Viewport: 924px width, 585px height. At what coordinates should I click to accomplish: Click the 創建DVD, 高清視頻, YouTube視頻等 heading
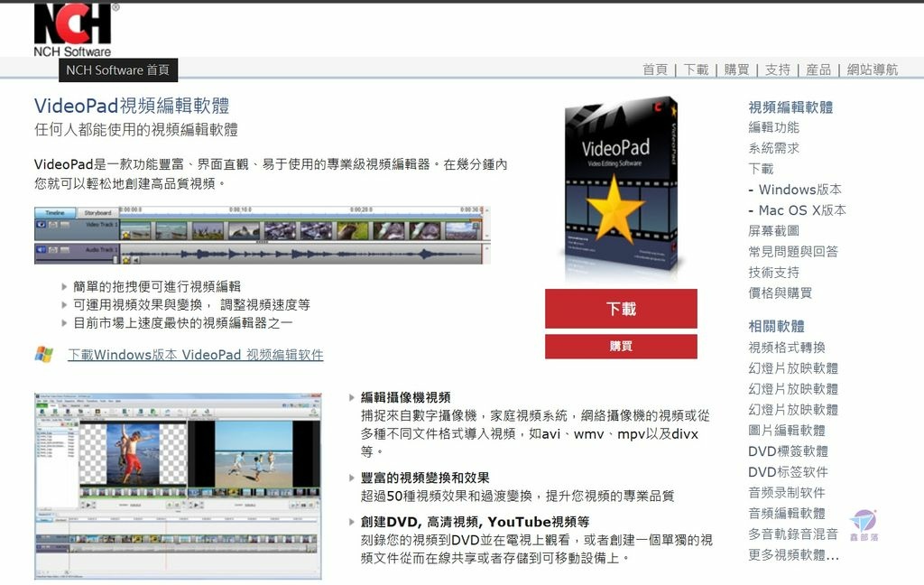[x=475, y=522]
